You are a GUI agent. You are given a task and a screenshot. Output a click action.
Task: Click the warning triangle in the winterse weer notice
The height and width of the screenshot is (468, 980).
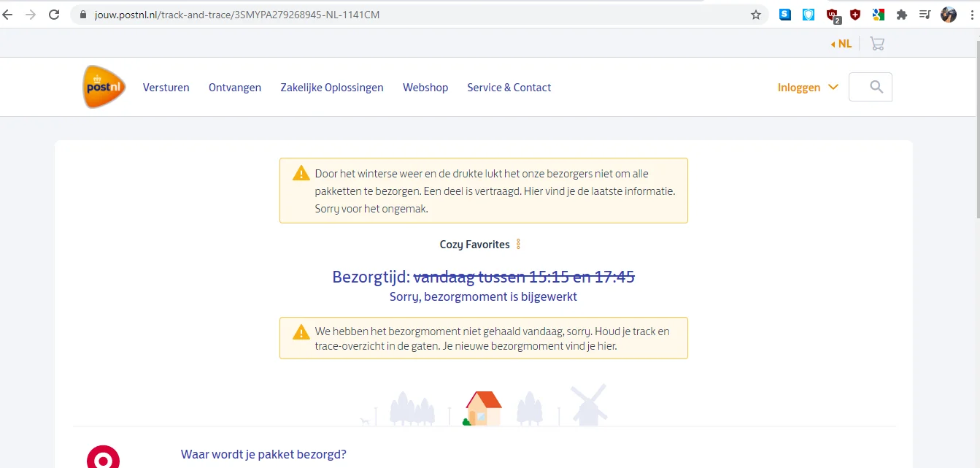(x=301, y=173)
